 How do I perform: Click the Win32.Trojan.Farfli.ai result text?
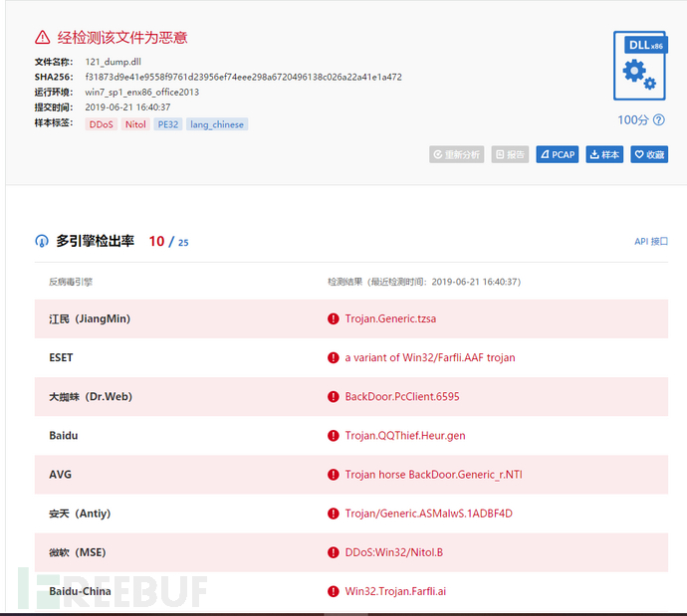395,591
